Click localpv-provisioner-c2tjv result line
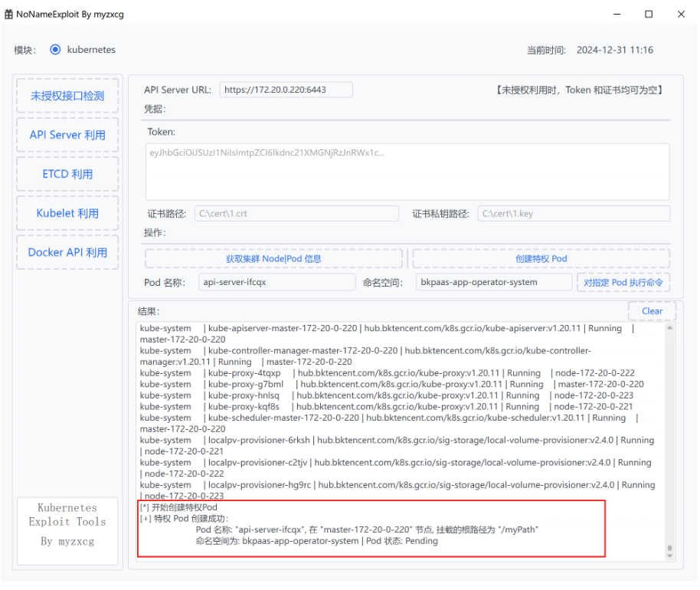The height and width of the screenshot is (590, 700). (395, 467)
